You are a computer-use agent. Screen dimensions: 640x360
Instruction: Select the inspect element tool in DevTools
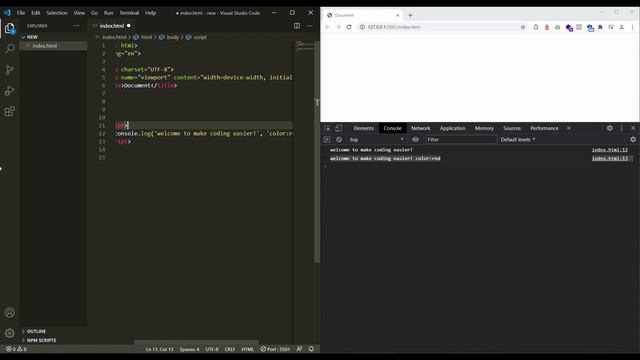[x=327, y=128]
